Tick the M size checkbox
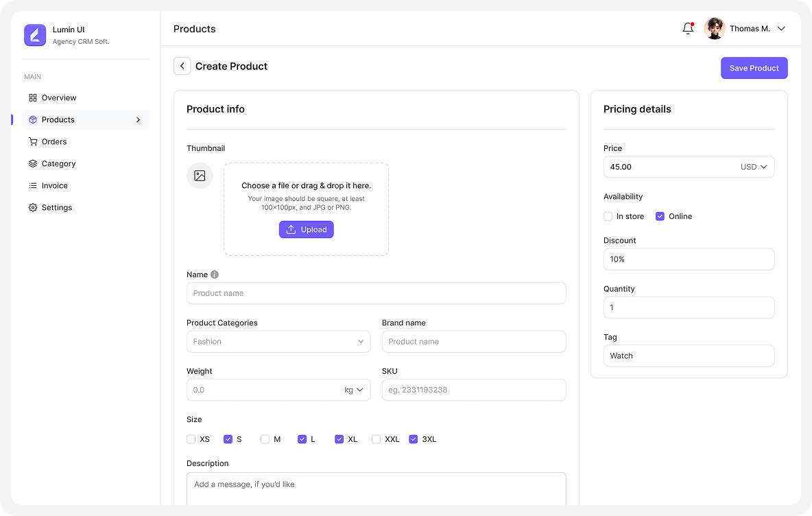812x516 pixels. (x=265, y=439)
